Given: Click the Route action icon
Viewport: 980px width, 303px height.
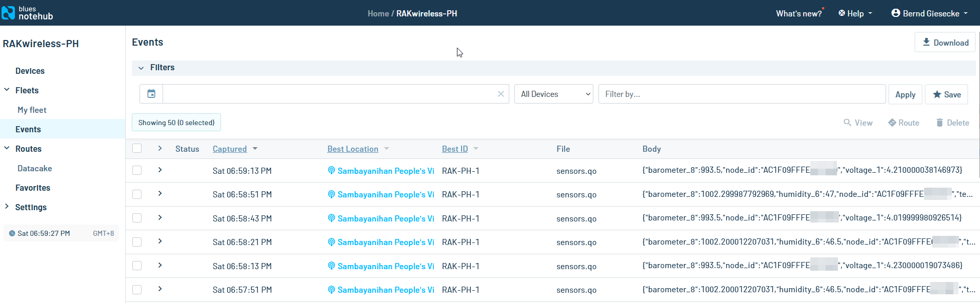Looking at the screenshot, I should tap(904, 123).
